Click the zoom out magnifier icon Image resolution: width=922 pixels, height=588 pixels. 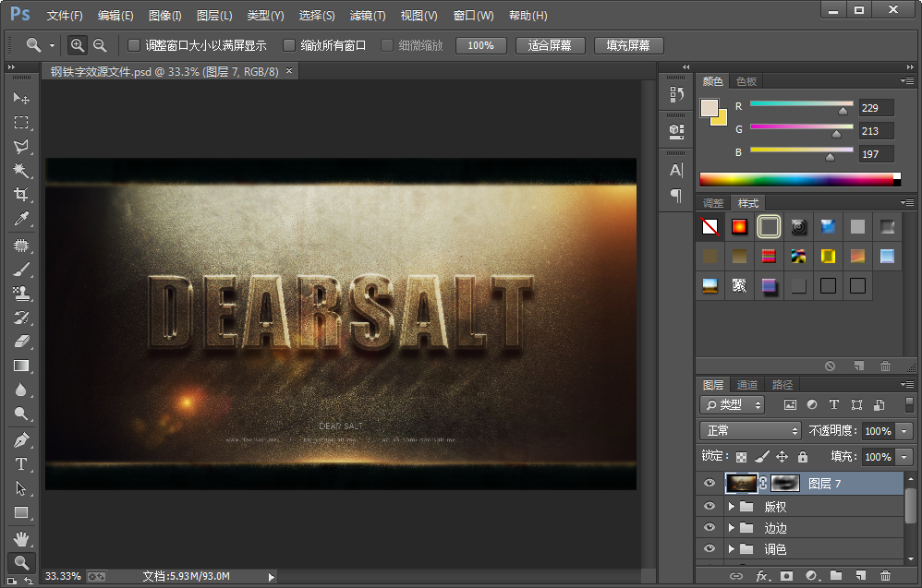point(100,45)
